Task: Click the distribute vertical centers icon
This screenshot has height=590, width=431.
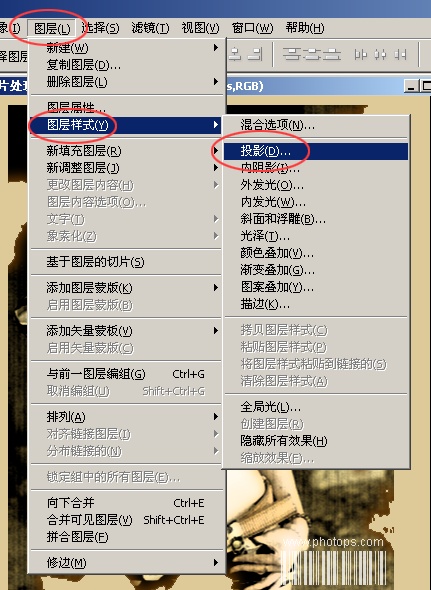Action: (x=311, y=54)
